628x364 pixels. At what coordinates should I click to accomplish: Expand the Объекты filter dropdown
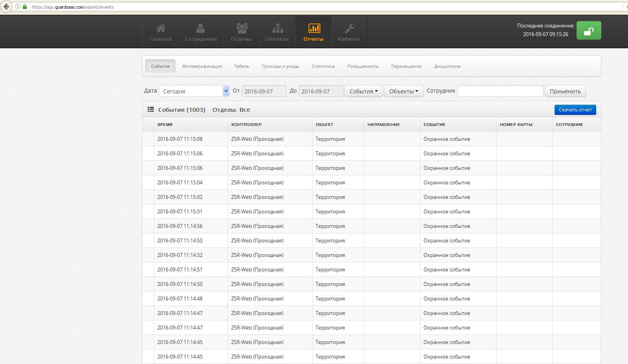coord(403,91)
